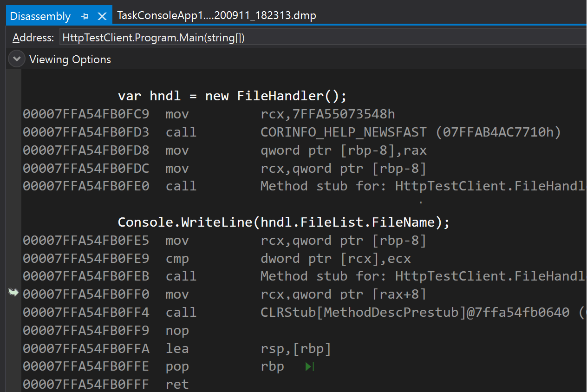Activate the Disassembly tab

coord(39,15)
